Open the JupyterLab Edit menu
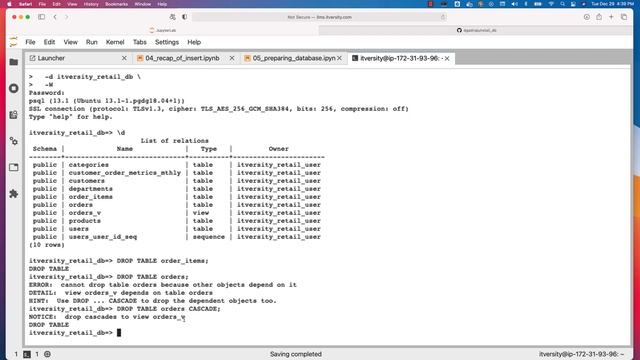The height and width of the screenshot is (360, 640). [49, 42]
